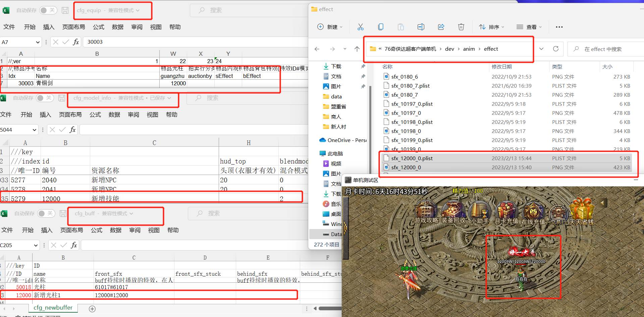Open 数据 tab in cfg_buff window
The height and width of the screenshot is (317, 644).
tap(115, 230)
